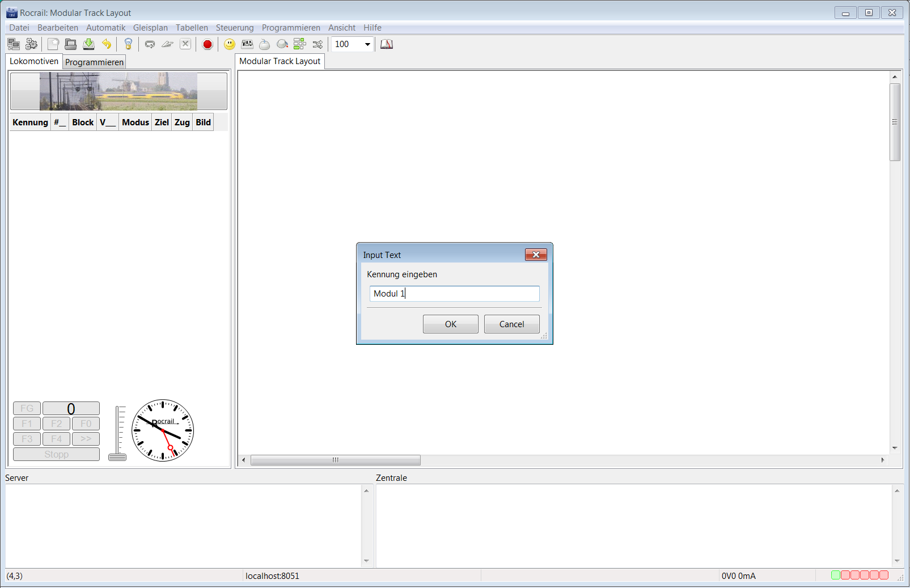Viewport: 910px width, 588px height.
Task: Close the Input Text dialog
Action: coord(535,255)
